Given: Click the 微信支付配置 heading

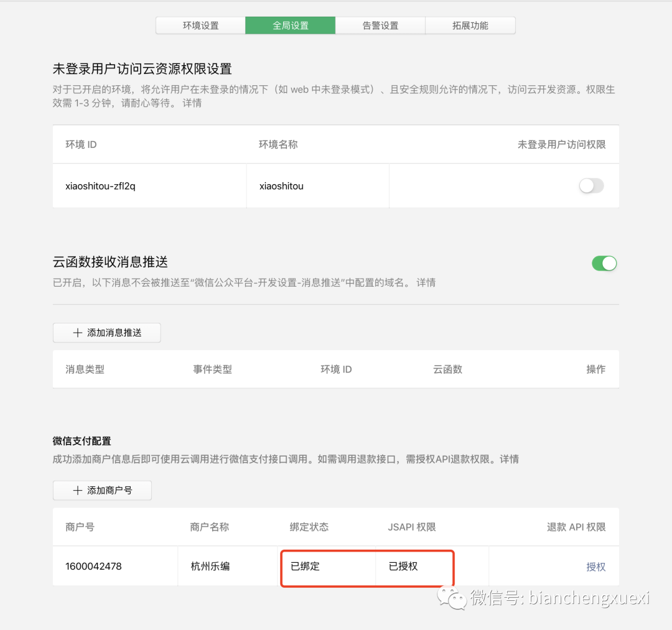Looking at the screenshot, I should [82, 441].
